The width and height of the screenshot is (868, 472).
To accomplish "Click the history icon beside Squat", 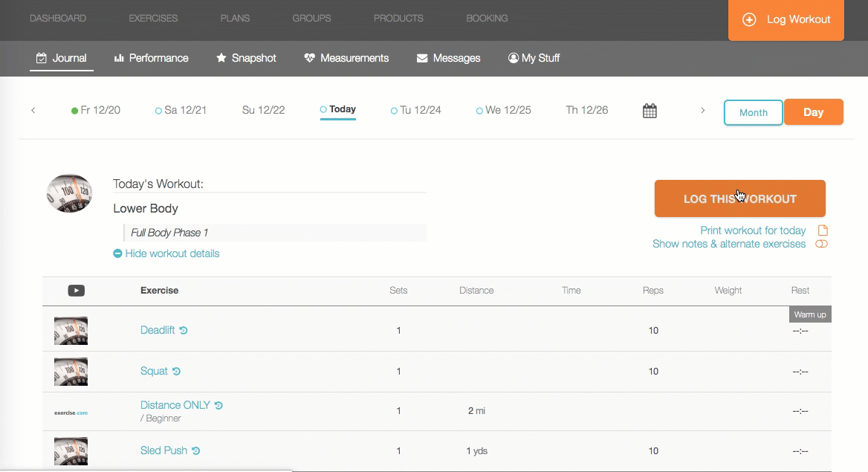I will coord(176,371).
